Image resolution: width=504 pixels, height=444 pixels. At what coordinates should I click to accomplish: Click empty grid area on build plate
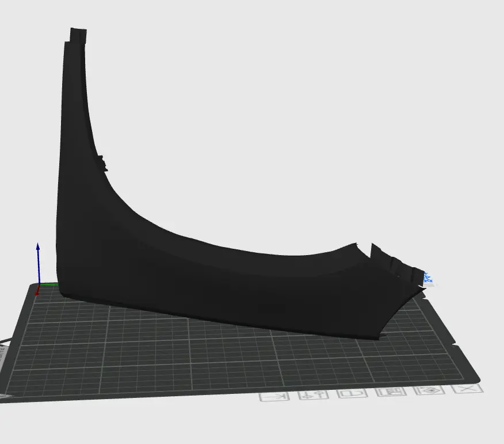(x=225, y=357)
